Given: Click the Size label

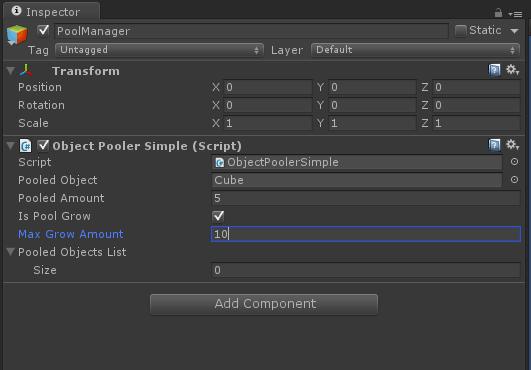Looking at the screenshot, I should [45, 270].
